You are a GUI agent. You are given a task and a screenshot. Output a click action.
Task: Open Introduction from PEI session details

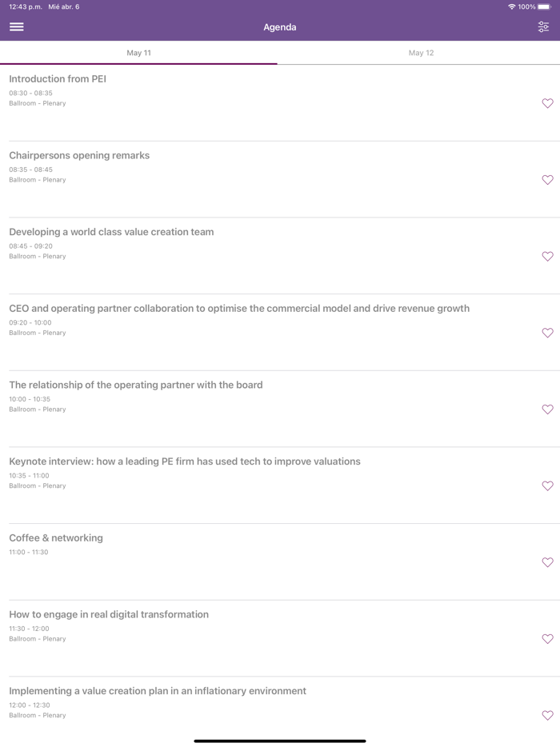58,79
